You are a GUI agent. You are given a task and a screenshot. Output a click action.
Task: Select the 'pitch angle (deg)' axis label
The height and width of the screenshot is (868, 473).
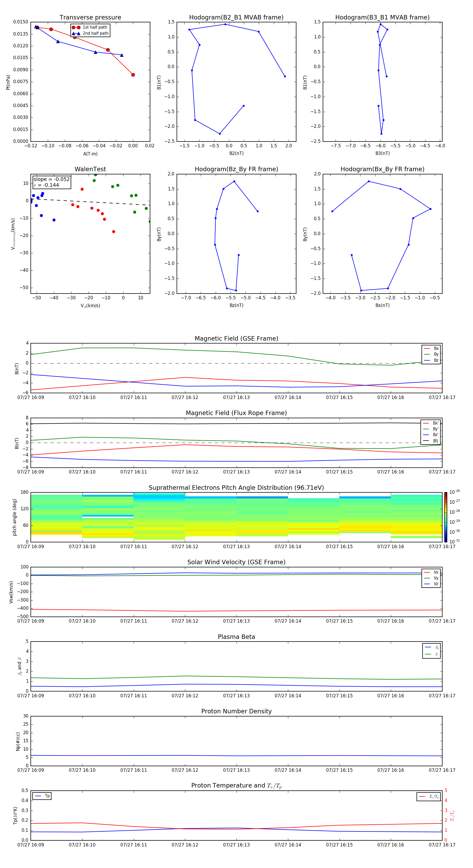coord(14,517)
